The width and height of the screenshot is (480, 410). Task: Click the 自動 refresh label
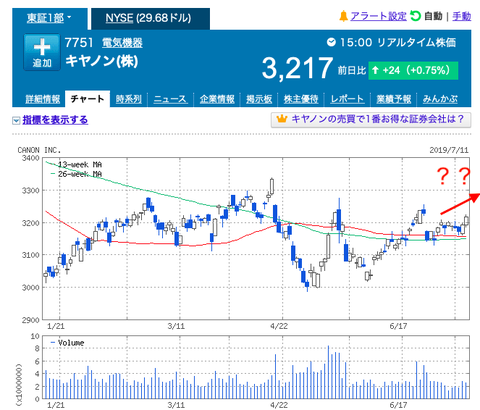point(433,16)
